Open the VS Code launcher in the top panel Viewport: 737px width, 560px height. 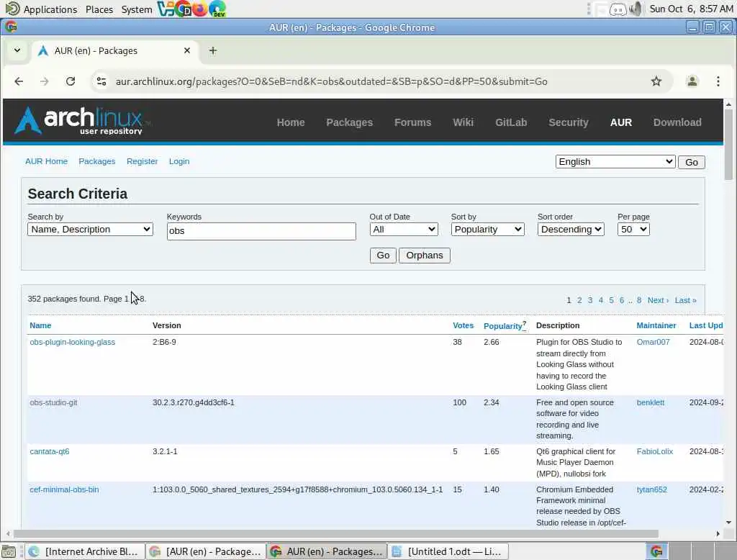pos(165,9)
